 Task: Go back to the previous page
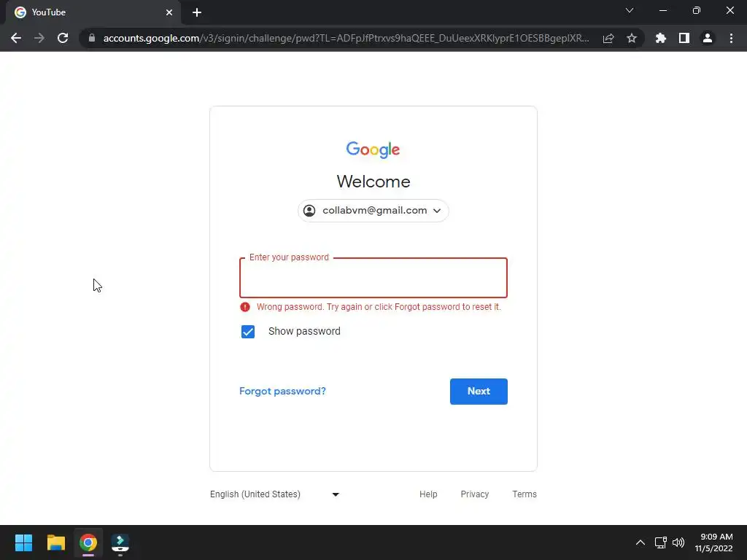point(16,38)
